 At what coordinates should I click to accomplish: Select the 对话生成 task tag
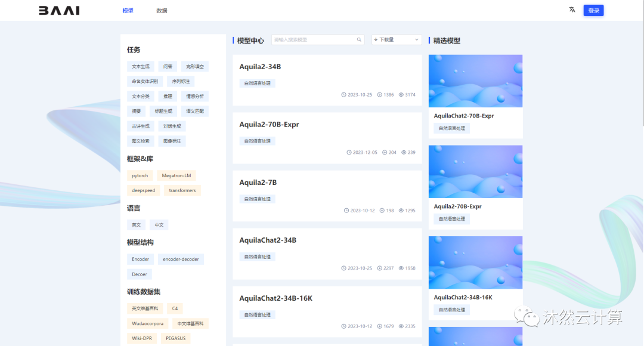point(172,126)
